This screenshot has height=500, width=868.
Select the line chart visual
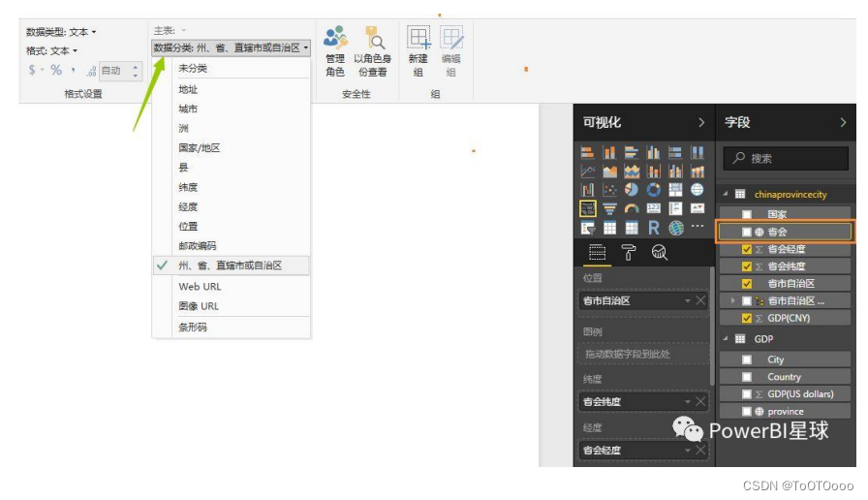(x=587, y=172)
